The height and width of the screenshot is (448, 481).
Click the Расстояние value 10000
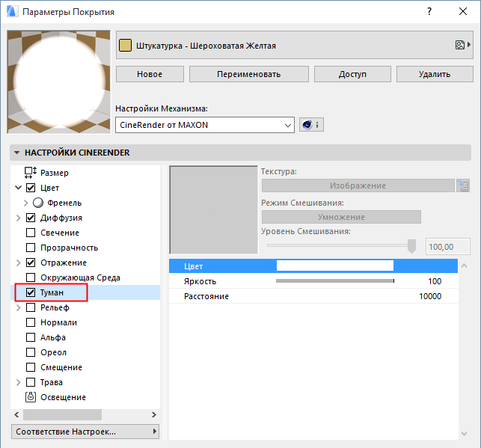coord(430,296)
